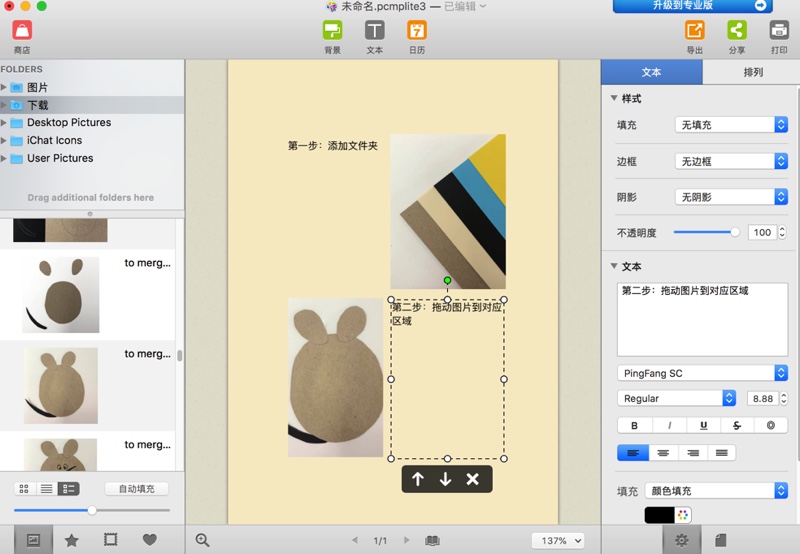Adjust the thumbnail size slider
The height and width of the screenshot is (554, 800).
click(92, 510)
